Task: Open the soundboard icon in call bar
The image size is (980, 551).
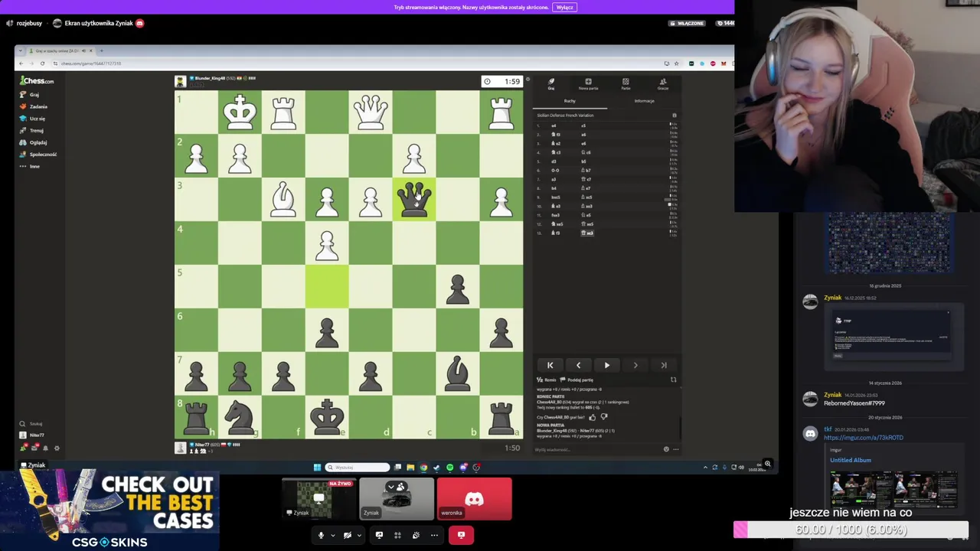Action: [416, 535]
